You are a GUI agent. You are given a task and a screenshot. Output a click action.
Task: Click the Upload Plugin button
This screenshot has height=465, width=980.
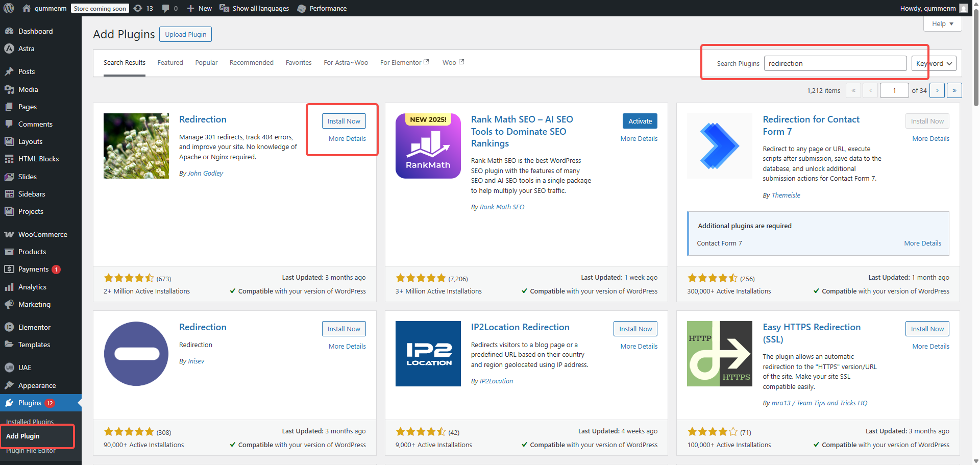[x=185, y=34]
